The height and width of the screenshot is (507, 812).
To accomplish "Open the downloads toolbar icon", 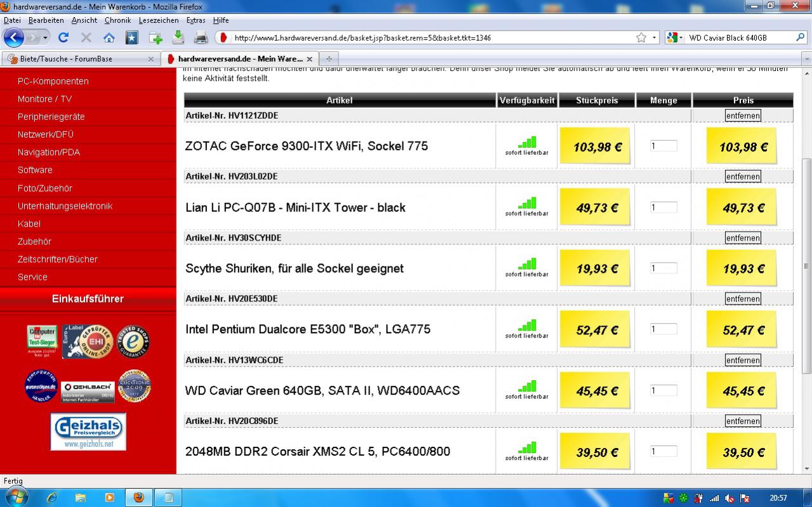I will click(x=178, y=37).
